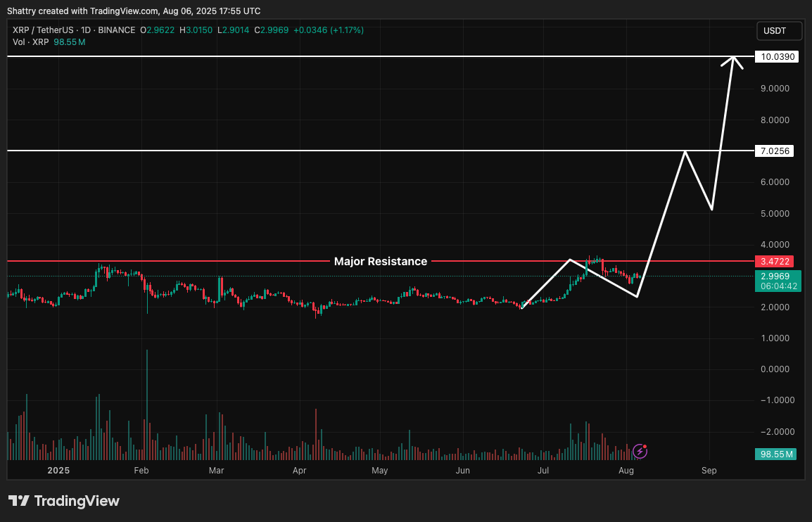Click the purple lightning bolt event icon
The image size is (812, 522).
coord(640,451)
